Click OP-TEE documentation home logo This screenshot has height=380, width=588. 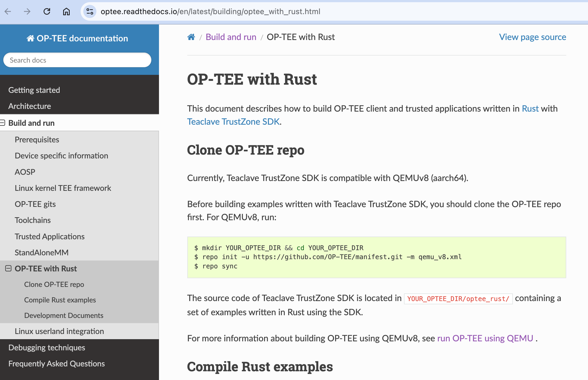(77, 38)
